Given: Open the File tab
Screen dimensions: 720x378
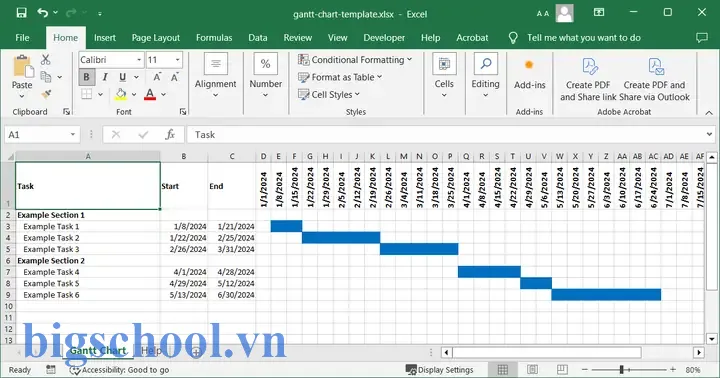Looking at the screenshot, I should [x=22, y=38].
